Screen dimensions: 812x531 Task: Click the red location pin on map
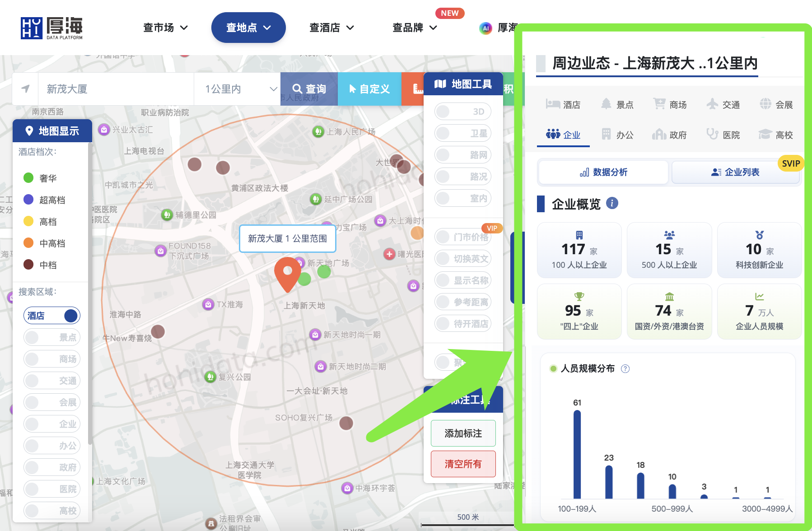(x=288, y=274)
